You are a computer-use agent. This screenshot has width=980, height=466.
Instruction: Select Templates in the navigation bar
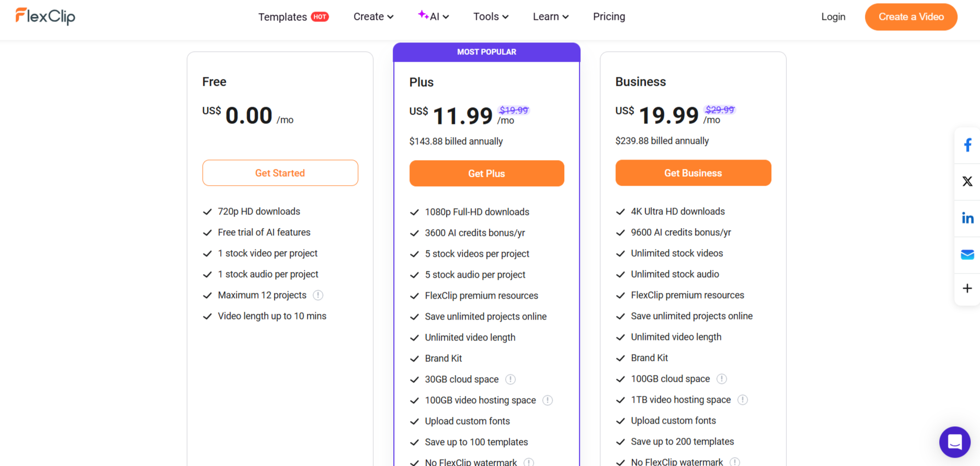coord(282,16)
